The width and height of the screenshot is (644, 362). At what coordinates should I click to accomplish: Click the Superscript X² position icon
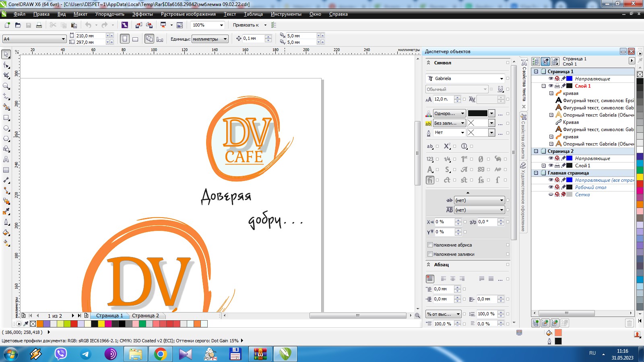tap(447, 146)
